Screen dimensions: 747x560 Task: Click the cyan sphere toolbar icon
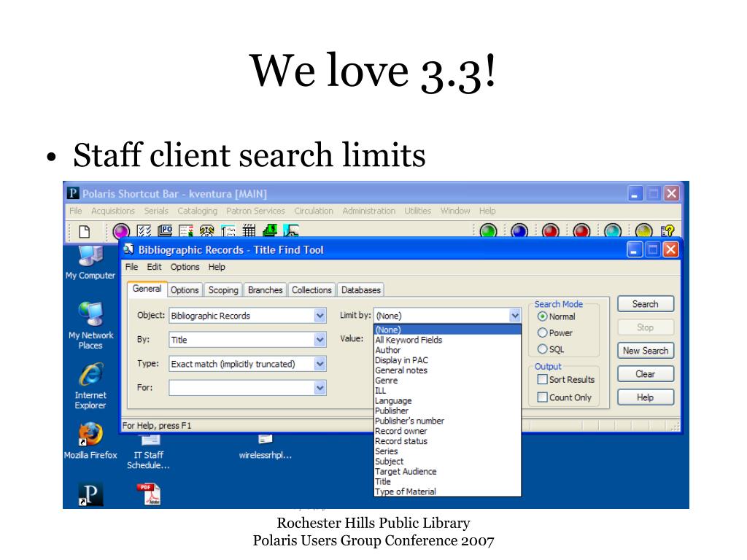tap(612, 231)
